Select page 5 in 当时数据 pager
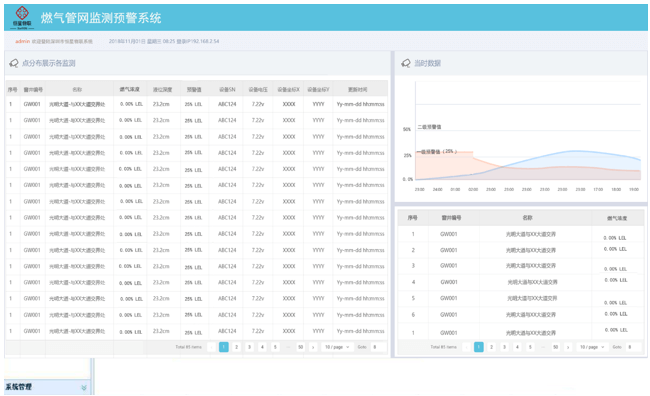The height and width of the screenshot is (396, 650). [530, 347]
